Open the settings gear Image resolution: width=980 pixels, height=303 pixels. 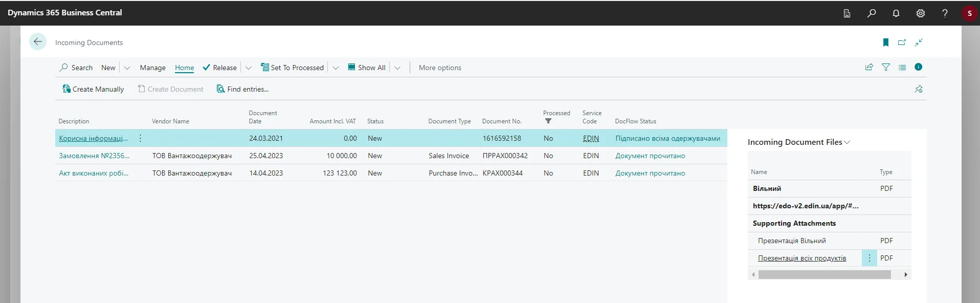coord(921,13)
